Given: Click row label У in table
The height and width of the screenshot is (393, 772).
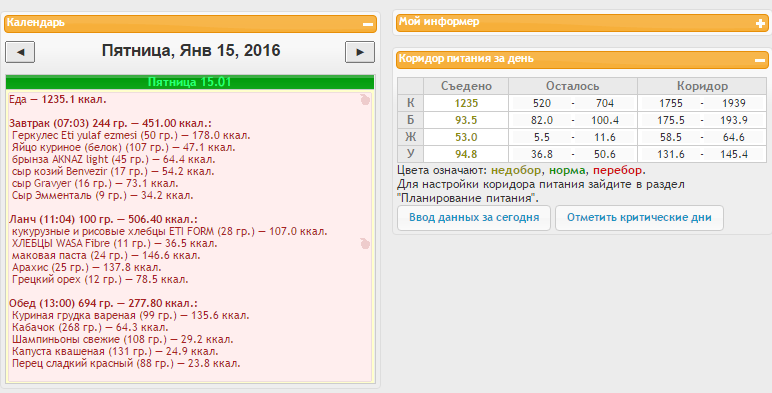Looking at the screenshot, I should (x=411, y=154).
